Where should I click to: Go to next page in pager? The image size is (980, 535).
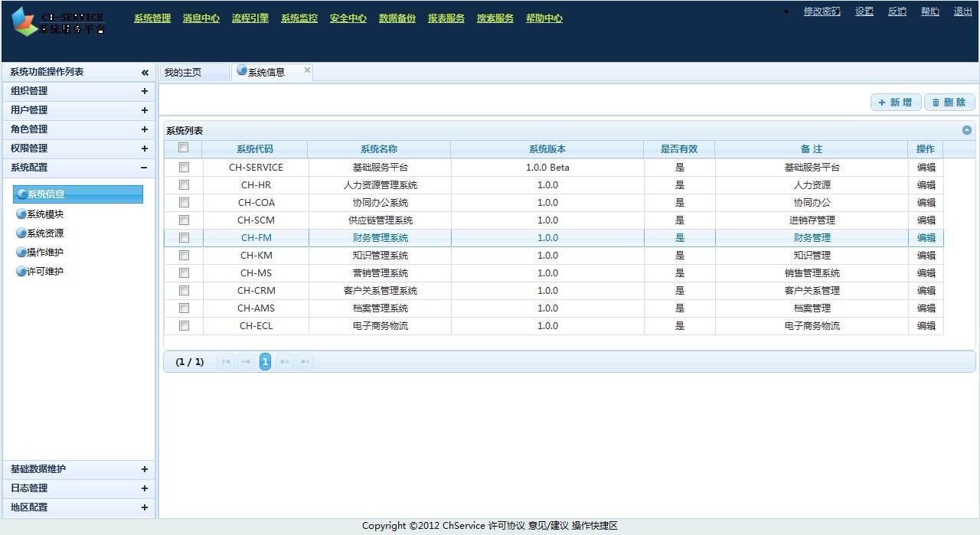[x=285, y=362]
